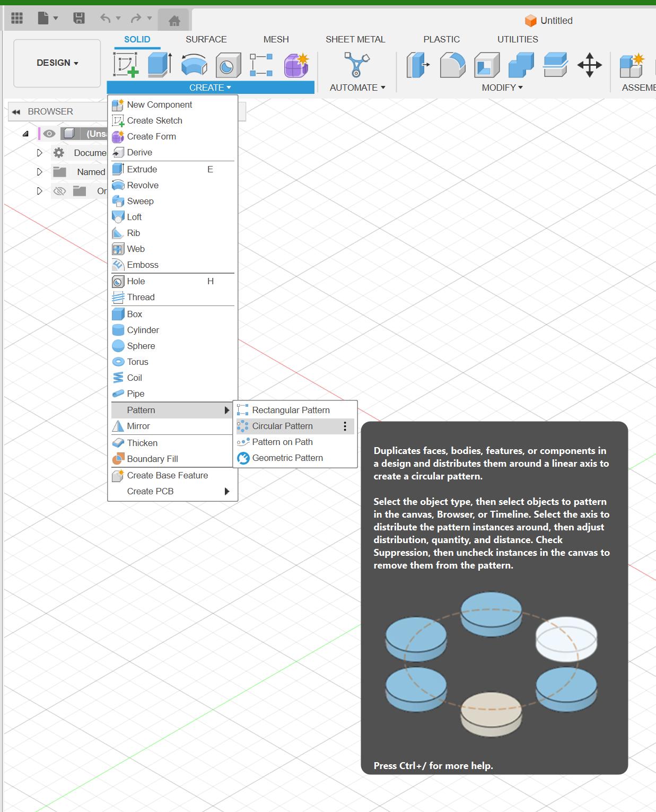This screenshot has height=812, width=656.
Task: Show the hidden Origin folder
Action: pyautogui.click(x=59, y=190)
